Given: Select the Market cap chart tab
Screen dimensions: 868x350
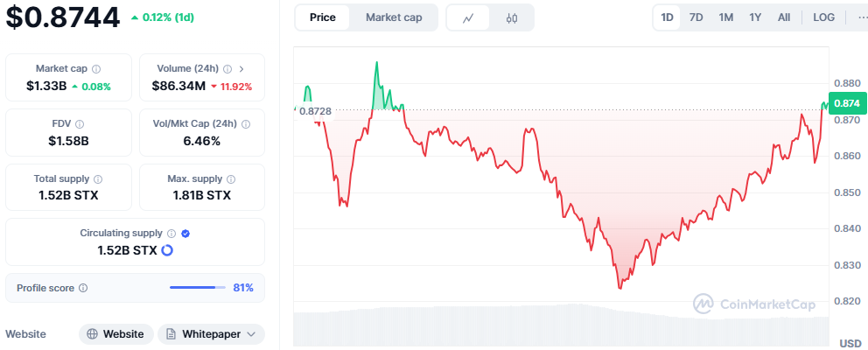Looking at the screenshot, I should click(x=393, y=17).
